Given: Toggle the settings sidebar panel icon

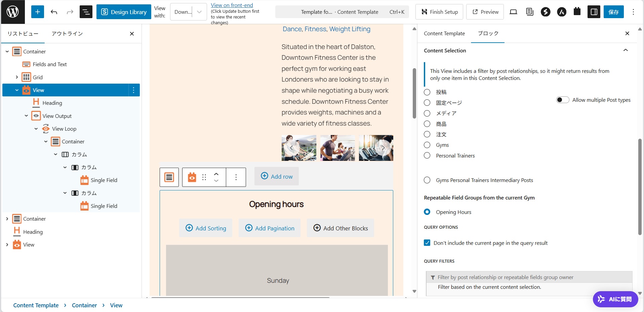Looking at the screenshot, I should point(594,12).
